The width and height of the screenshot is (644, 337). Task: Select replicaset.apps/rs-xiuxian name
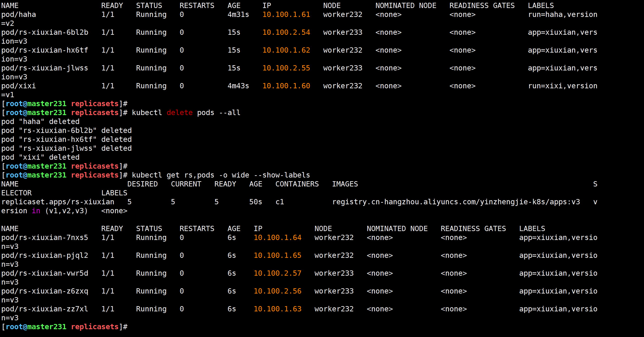(58, 202)
